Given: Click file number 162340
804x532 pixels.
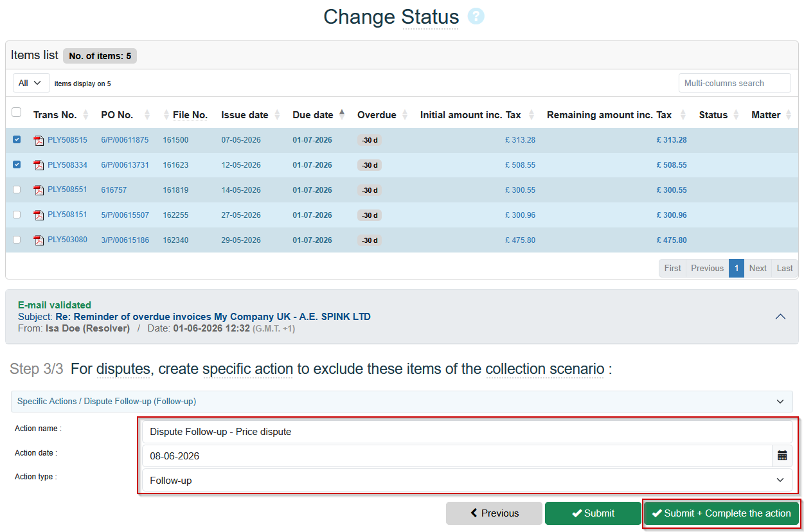Looking at the screenshot, I should click(175, 240).
